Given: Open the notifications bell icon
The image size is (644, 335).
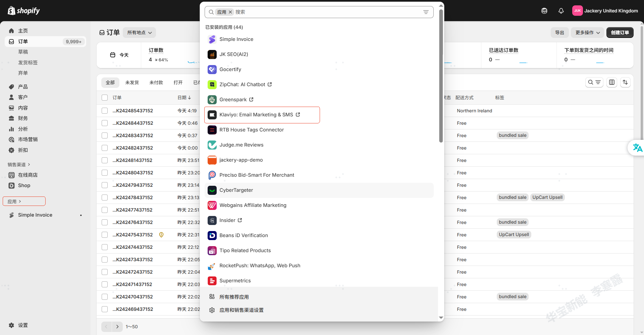Looking at the screenshot, I should [561, 11].
